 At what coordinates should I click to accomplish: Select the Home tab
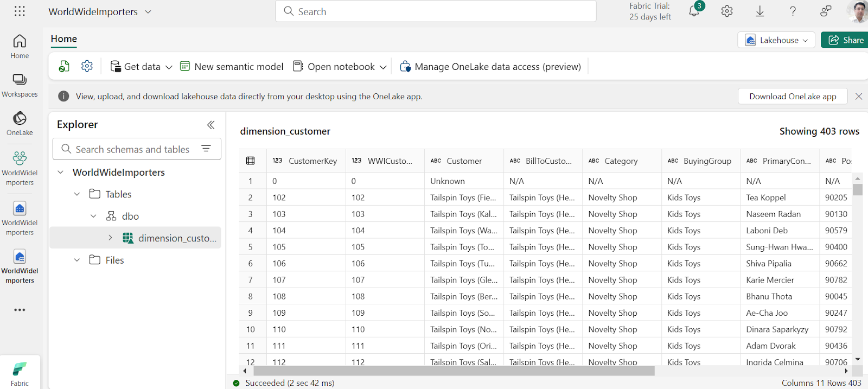[64, 39]
